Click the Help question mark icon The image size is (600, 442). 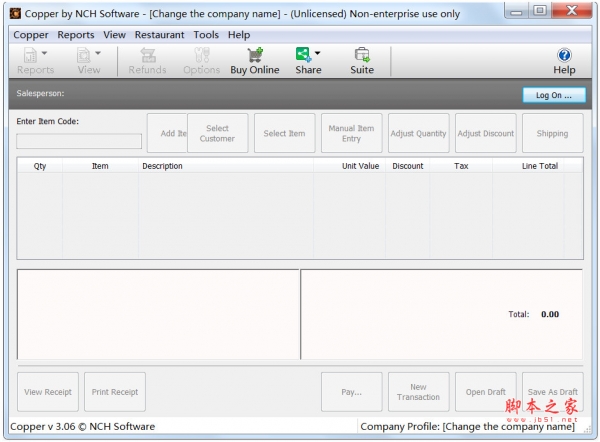point(564,55)
